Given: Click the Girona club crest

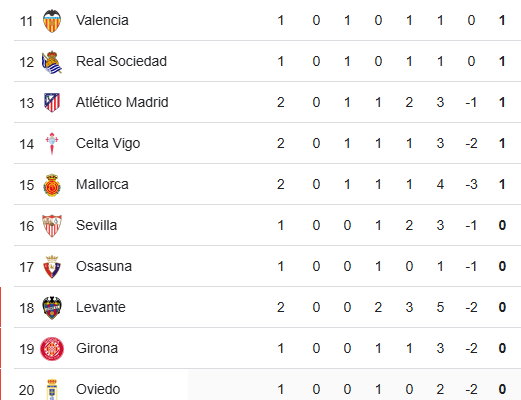Looking at the screenshot, I should pos(52,349).
